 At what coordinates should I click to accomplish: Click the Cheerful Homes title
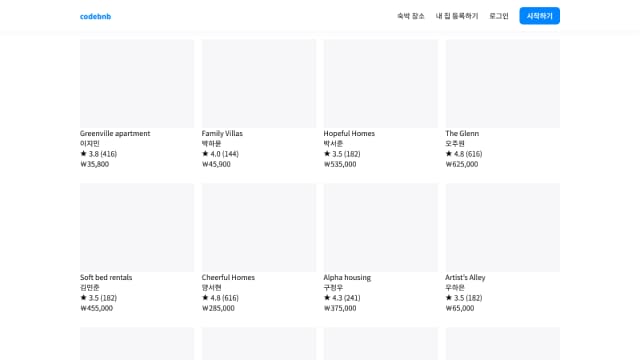(228, 278)
